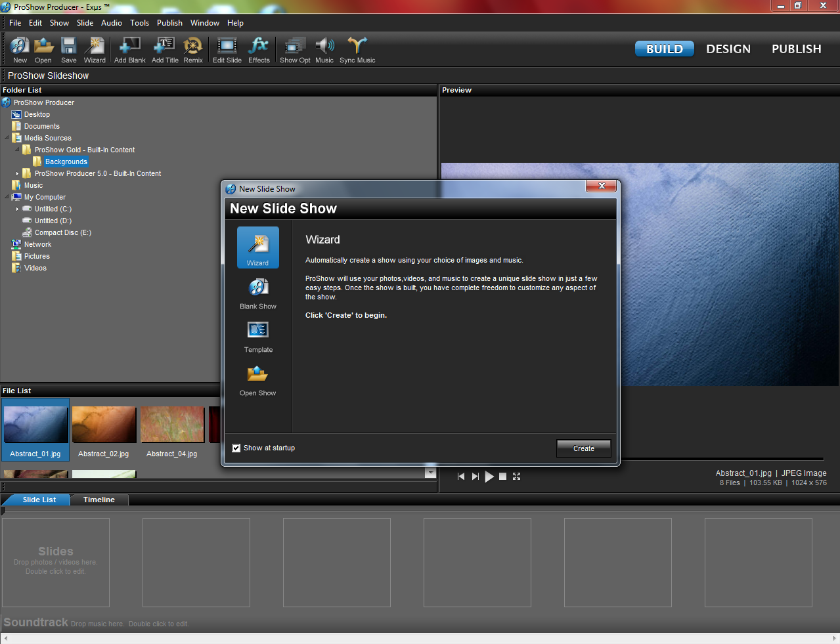Click the New show toolbar icon
The width and height of the screenshot is (840, 644).
(20, 50)
